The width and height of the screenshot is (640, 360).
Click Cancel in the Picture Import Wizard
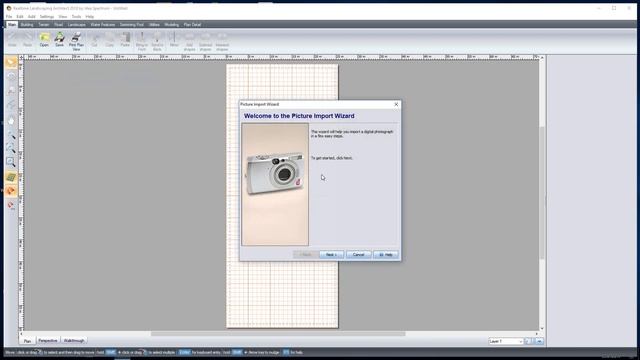[358, 255]
